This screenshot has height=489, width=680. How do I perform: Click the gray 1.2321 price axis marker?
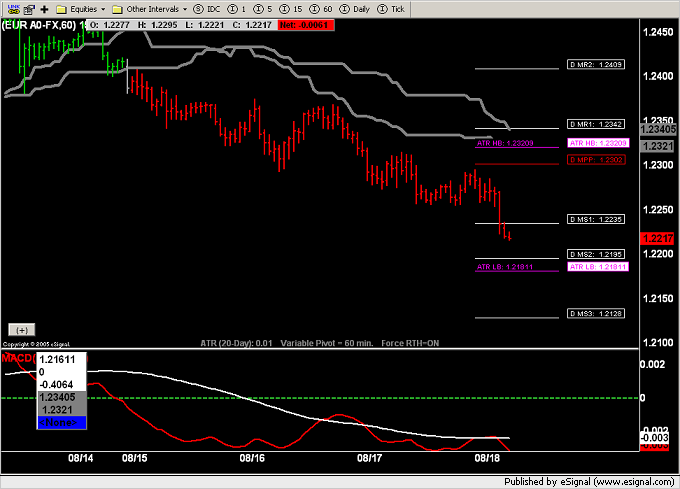pos(657,146)
